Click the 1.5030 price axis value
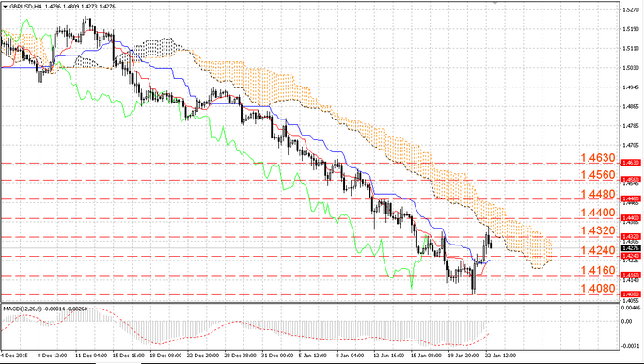Screen dimensions: 644x364 (631, 67)
